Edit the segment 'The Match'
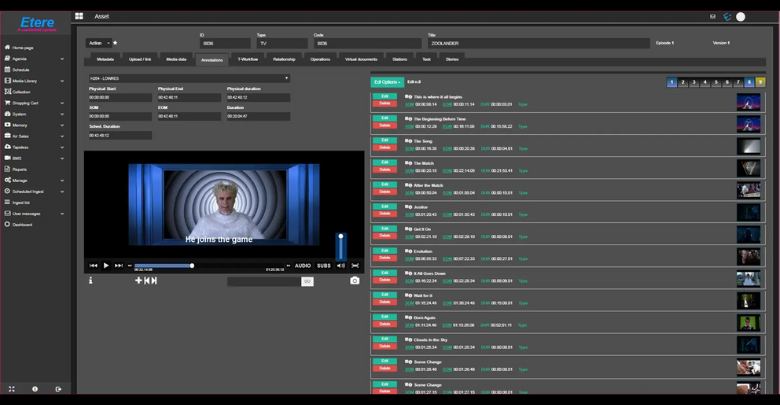780x405 pixels. [384, 162]
